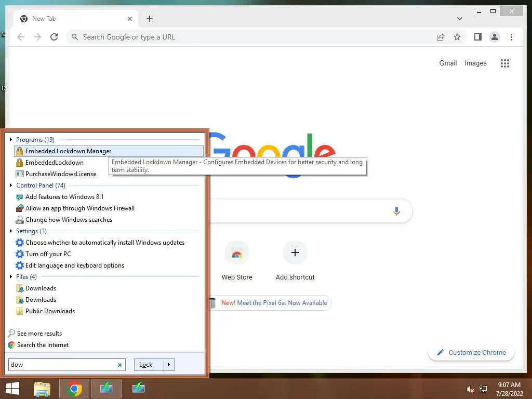Open the Web Store shortcut
Screen dimensions: 532x399
tap(237, 261)
